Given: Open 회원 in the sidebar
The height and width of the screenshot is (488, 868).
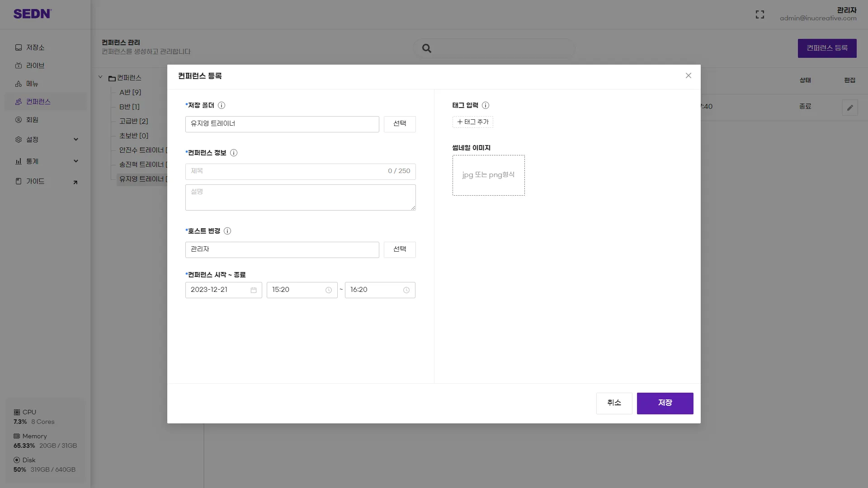Looking at the screenshot, I should click(x=32, y=120).
